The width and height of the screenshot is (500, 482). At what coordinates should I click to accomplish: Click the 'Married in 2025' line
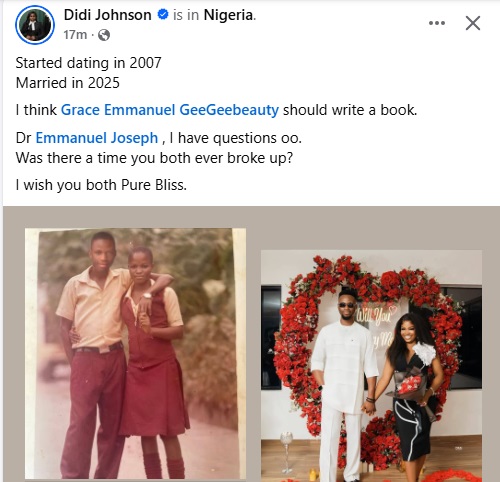click(x=68, y=83)
